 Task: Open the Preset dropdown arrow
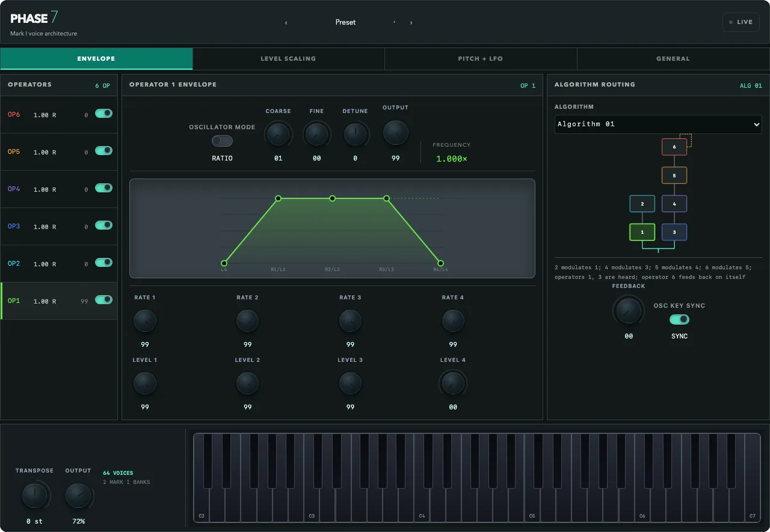[x=394, y=22]
